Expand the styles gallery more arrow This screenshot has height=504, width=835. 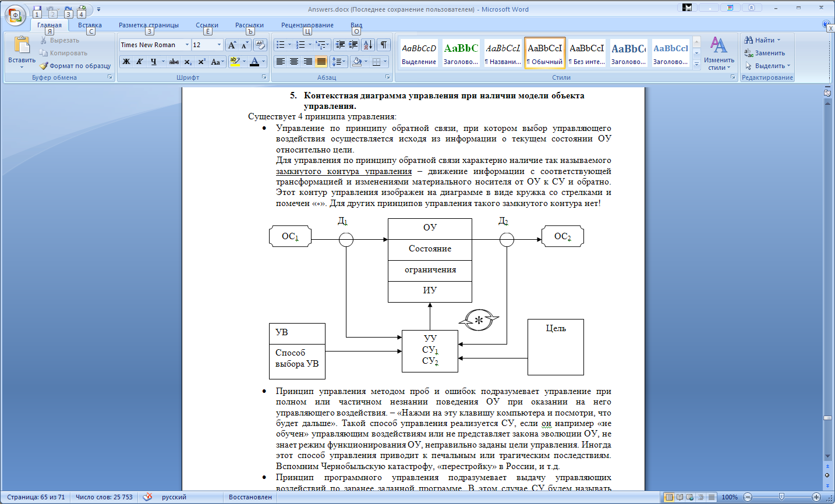696,65
